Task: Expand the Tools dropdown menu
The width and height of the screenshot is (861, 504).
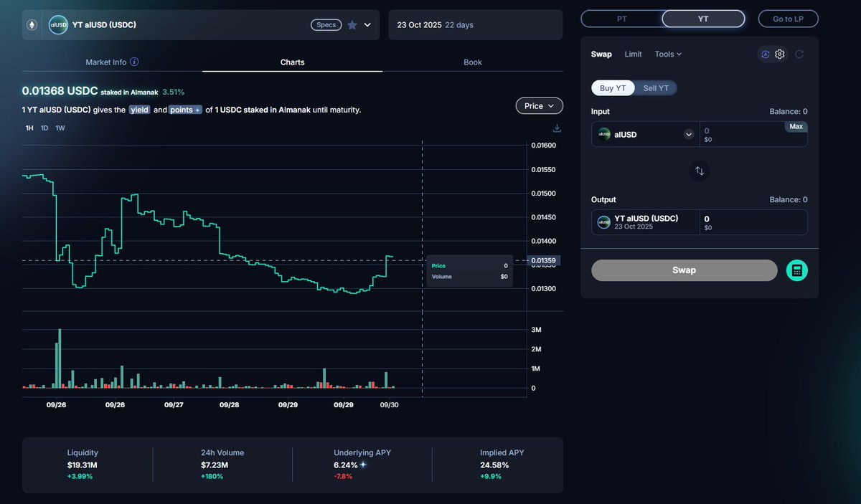Action: coord(668,54)
